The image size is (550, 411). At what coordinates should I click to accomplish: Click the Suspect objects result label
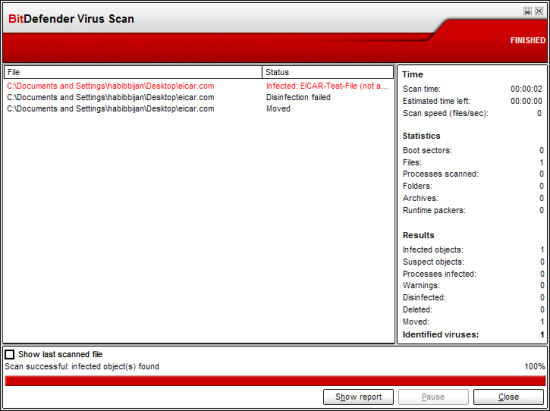point(433,262)
